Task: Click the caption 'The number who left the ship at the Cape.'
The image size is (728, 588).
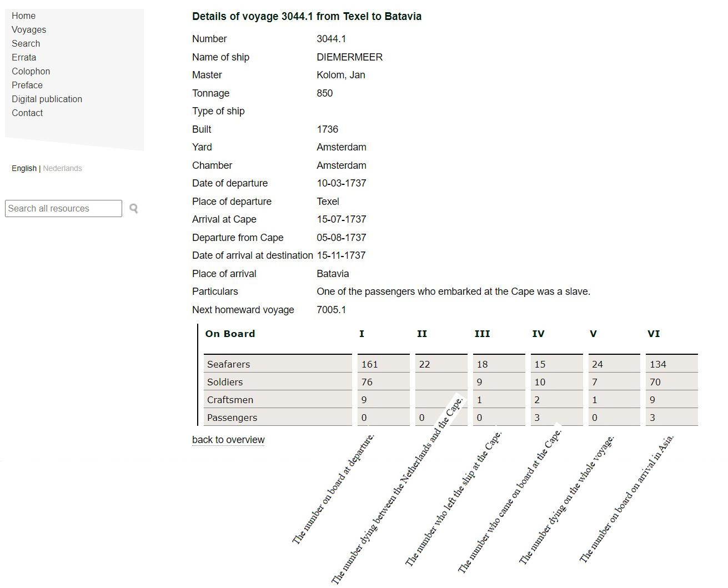Action: tap(453, 499)
